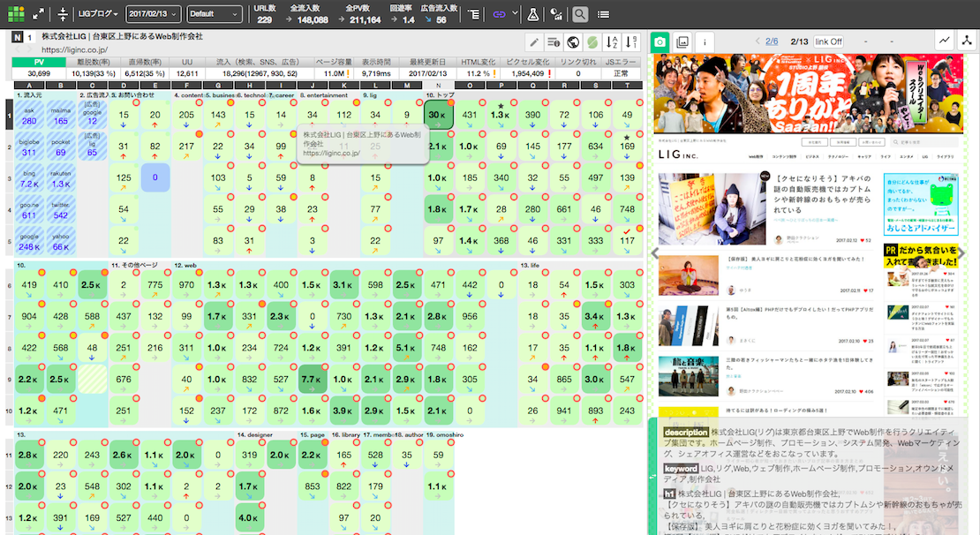Click the black N badge icon

click(18, 37)
